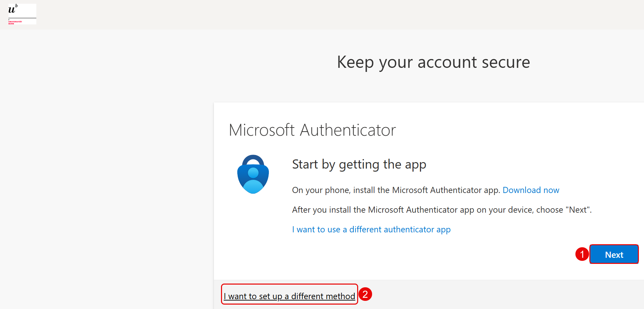Click the 'After you install the Microsoft Authenticator app' sentence
The image size is (644, 309).
click(x=442, y=210)
